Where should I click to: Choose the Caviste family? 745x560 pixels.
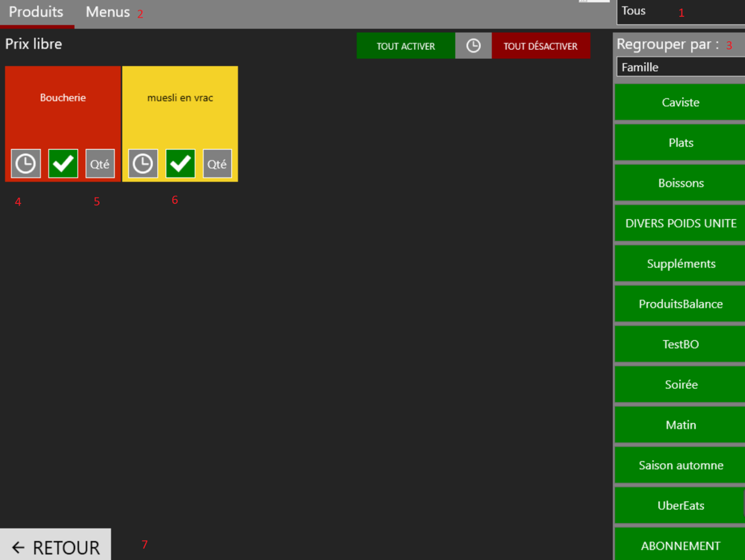click(x=680, y=102)
